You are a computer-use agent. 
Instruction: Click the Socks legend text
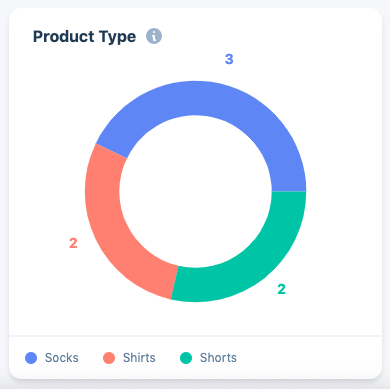click(62, 358)
